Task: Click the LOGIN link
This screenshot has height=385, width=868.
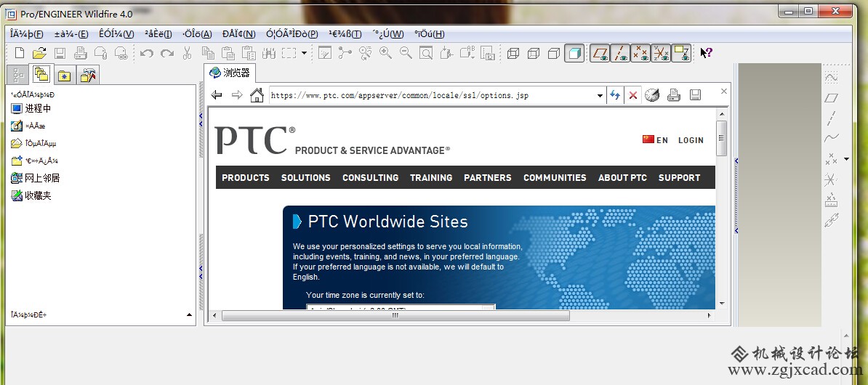Action: (691, 140)
